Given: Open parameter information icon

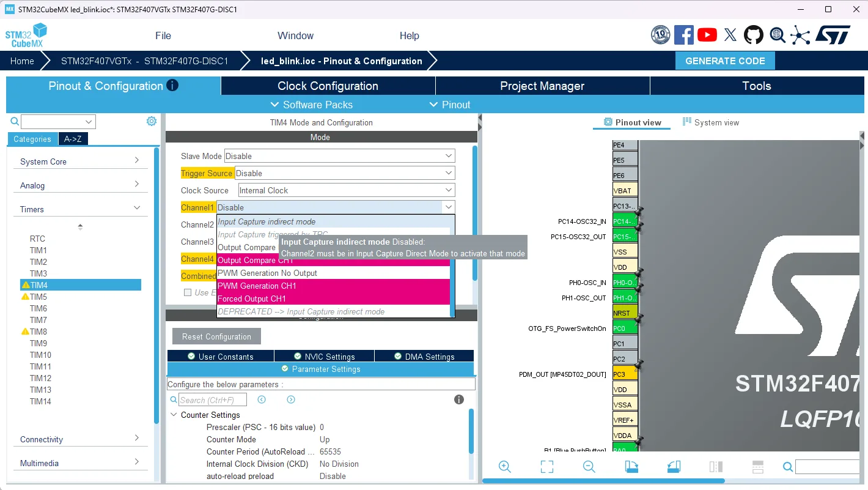Looking at the screenshot, I should point(459,399).
